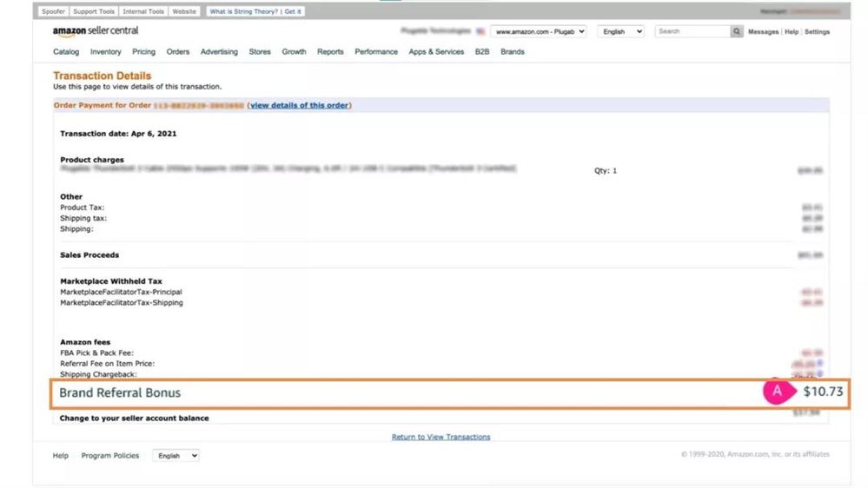Select the Amazon fees heading
This screenshot has width=868, height=488.
point(84,342)
